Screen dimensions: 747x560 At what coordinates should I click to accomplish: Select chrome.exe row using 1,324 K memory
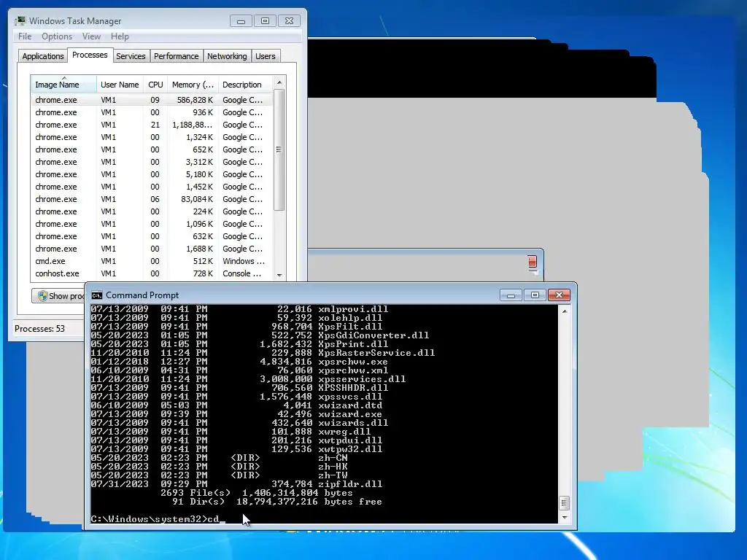point(152,137)
